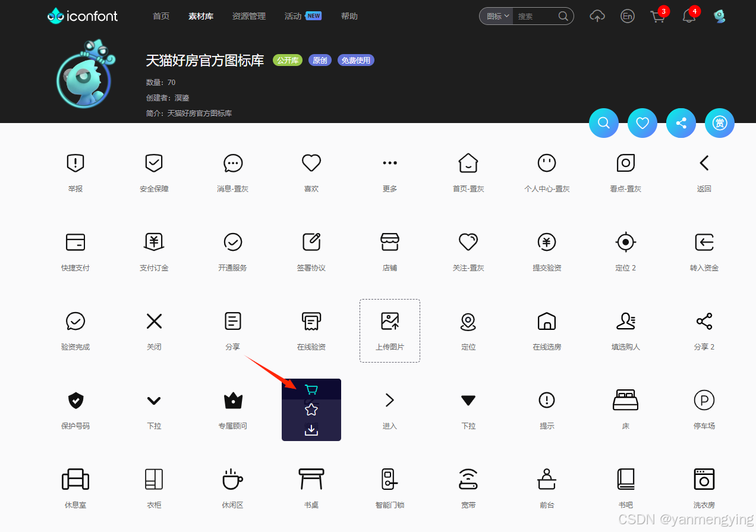Select the 休闲区 coffee cup icon

tap(232, 479)
